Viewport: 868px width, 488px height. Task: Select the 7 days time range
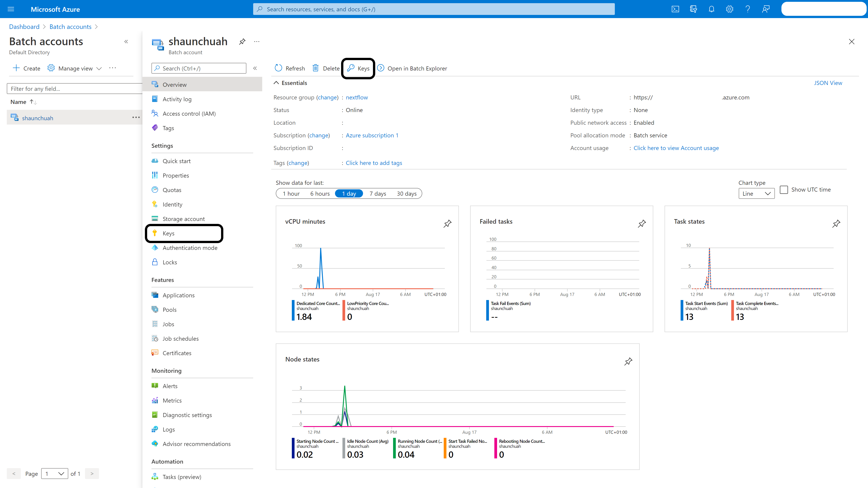[378, 194]
